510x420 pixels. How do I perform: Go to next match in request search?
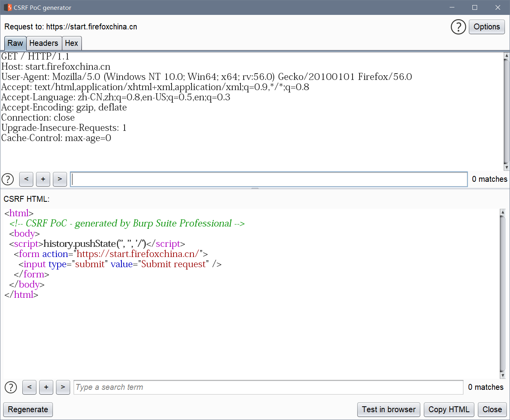click(60, 179)
